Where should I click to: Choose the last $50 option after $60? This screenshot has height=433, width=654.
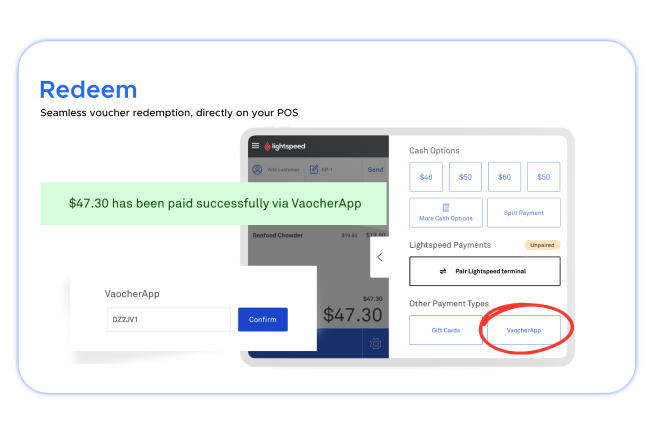tap(543, 177)
